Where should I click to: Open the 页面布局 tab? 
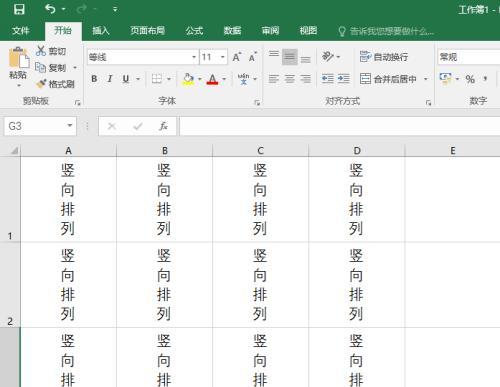pyautogui.click(x=147, y=31)
